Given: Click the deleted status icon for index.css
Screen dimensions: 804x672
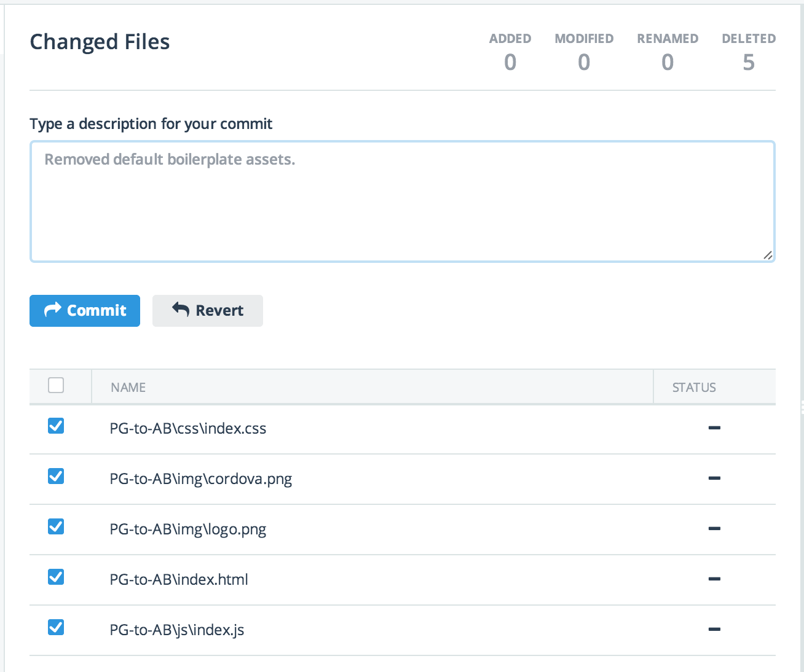Looking at the screenshot, I should [714, 428].
